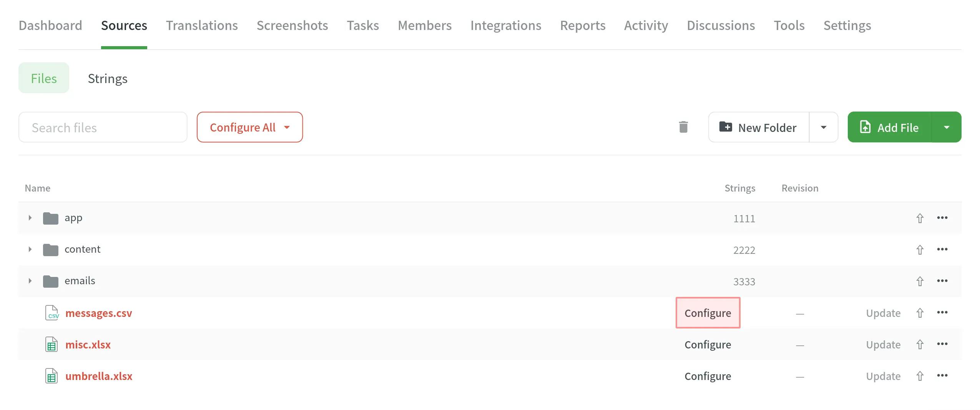Click the New Folder icon
The width and height of the screenshot is (980, 410).
(726, 127)
